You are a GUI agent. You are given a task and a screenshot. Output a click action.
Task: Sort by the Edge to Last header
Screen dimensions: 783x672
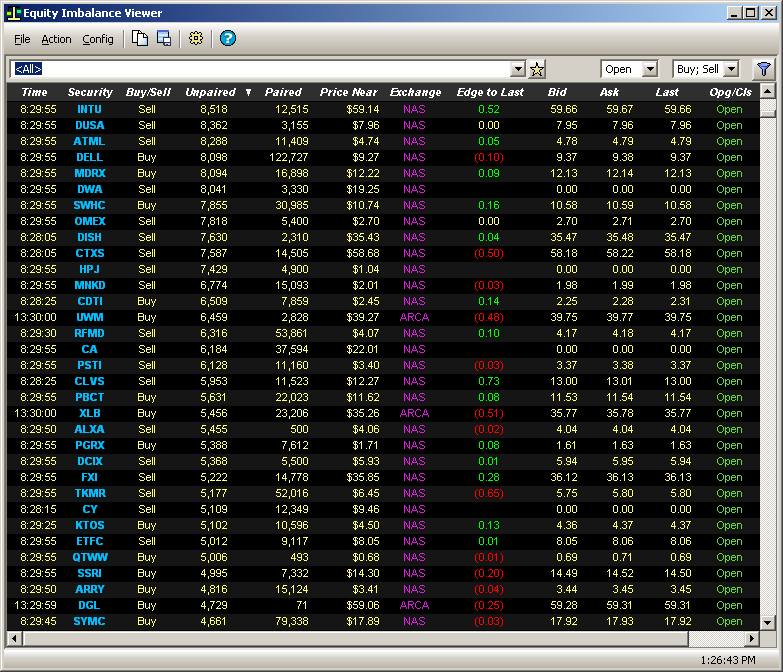pyautogui.click(x=490, y=92)
